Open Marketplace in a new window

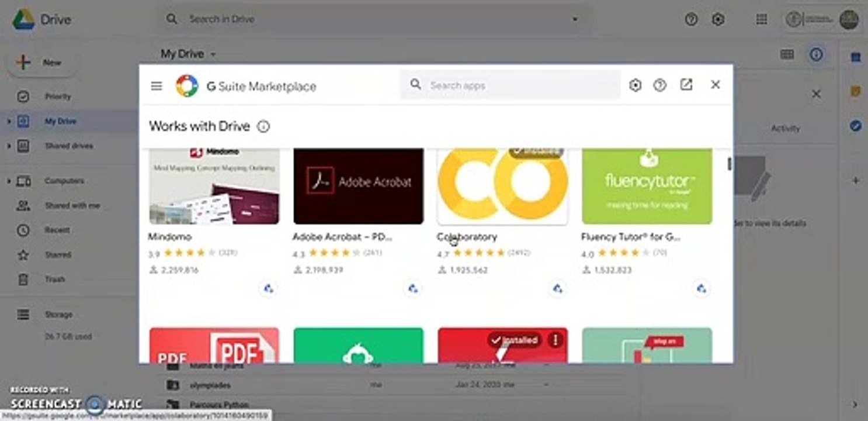coord(686,85)
